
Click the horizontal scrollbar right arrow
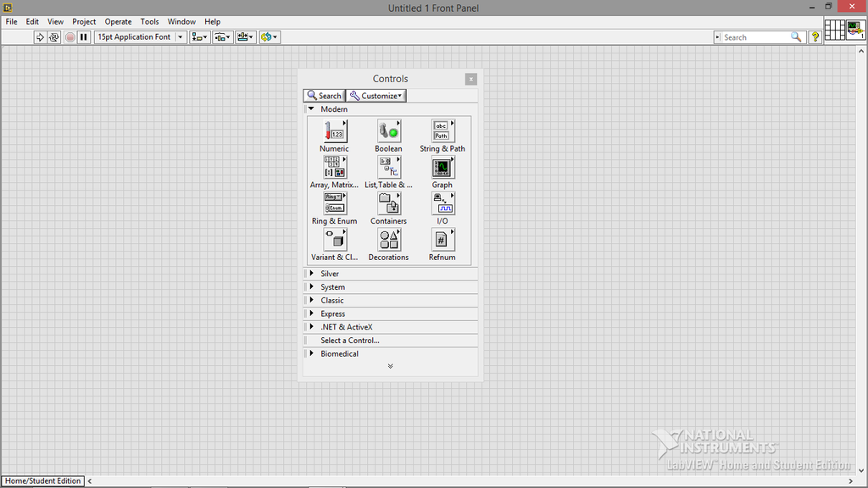pos(851,481)
